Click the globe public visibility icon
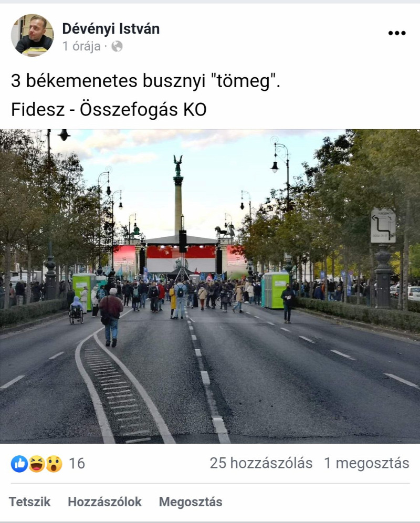Viewport: 420px width, 523px height. (x=117, y=46)
